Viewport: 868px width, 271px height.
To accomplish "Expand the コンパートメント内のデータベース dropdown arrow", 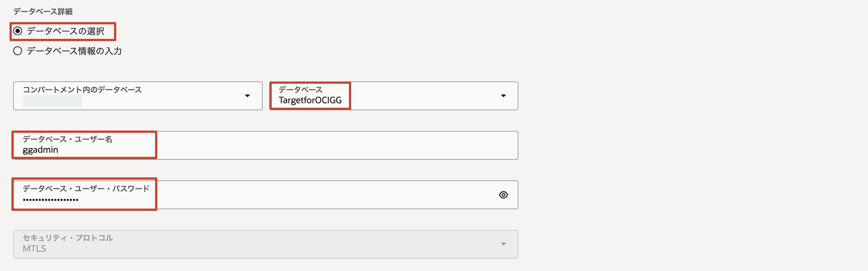I will [247, 96].
